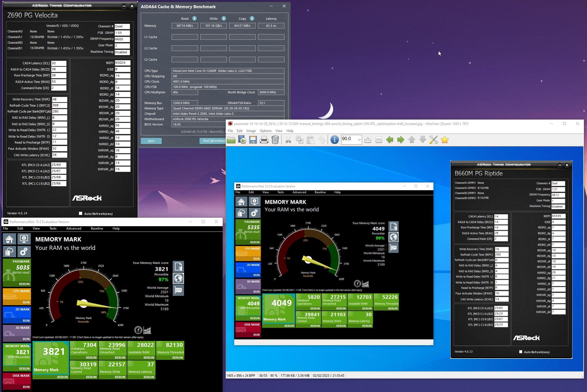587x392 pixels.
Task: Zoom in using IrfanView's plus magnifier
Action: point(368,140)
